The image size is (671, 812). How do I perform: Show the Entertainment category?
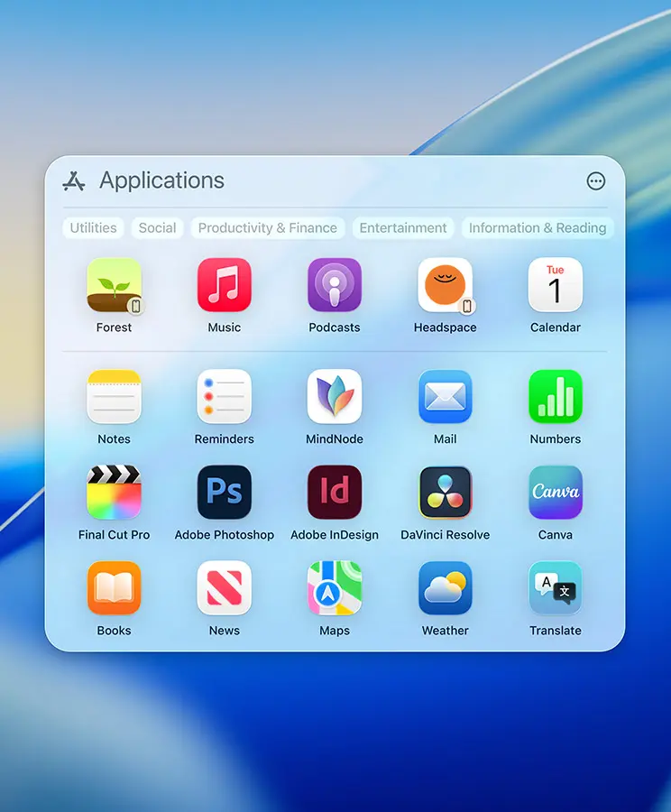(x=403, y=228)
